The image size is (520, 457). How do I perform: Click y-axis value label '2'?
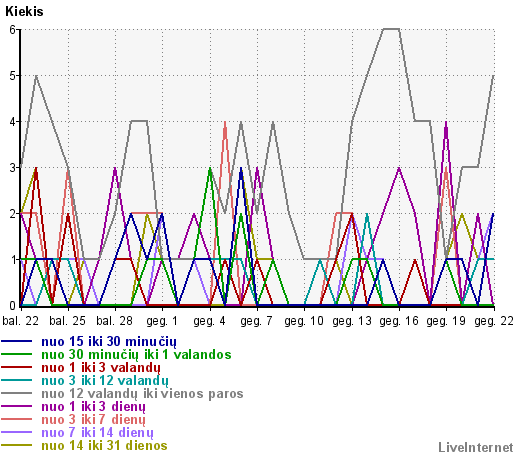click(13, 214)
